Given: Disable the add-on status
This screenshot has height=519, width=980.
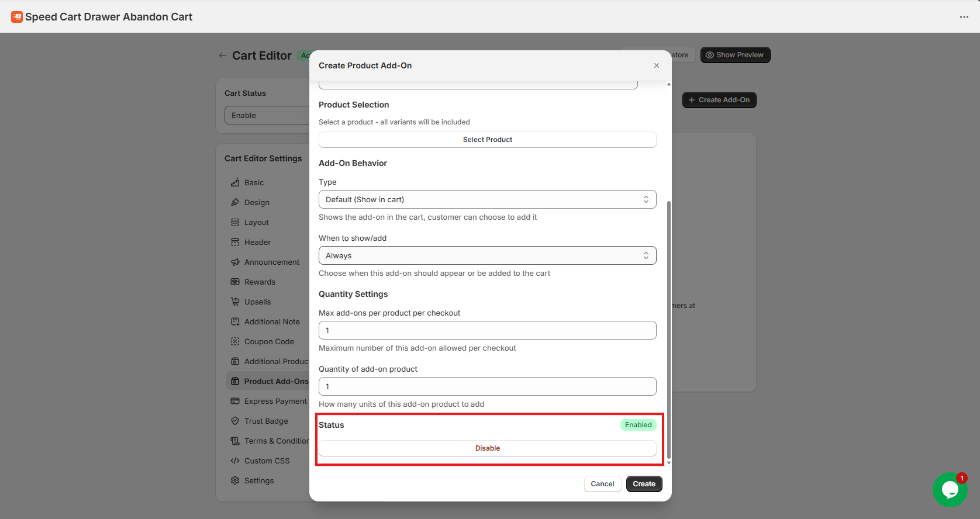Looking at the screenshot, I should pos(487,448).
